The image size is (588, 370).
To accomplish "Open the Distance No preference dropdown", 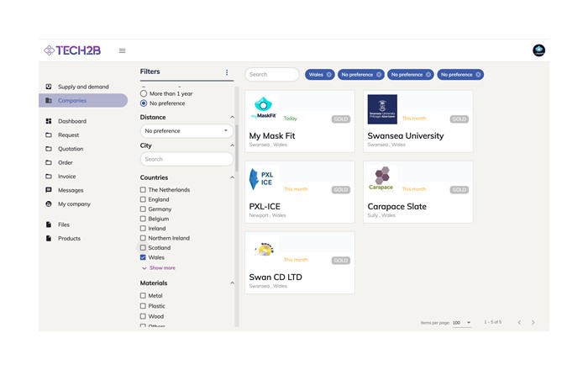I will pos(186,131).
